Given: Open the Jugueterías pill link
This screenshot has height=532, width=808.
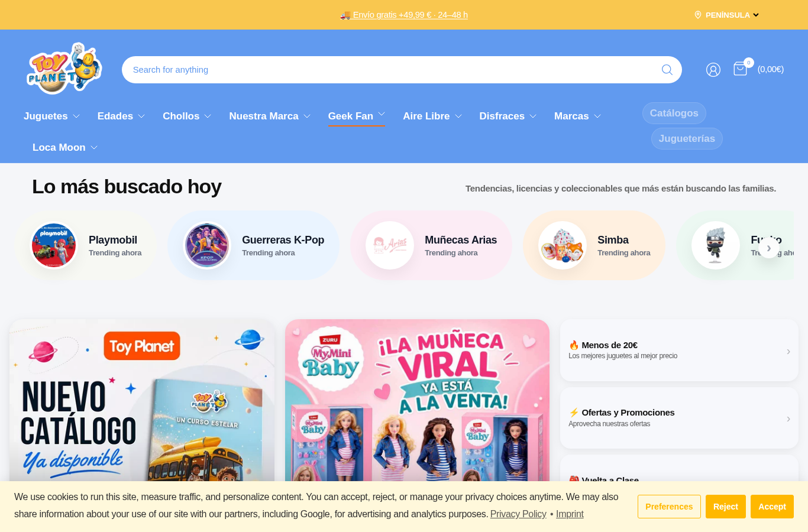Looking at the screenshot, I should (x=687, y=139).
